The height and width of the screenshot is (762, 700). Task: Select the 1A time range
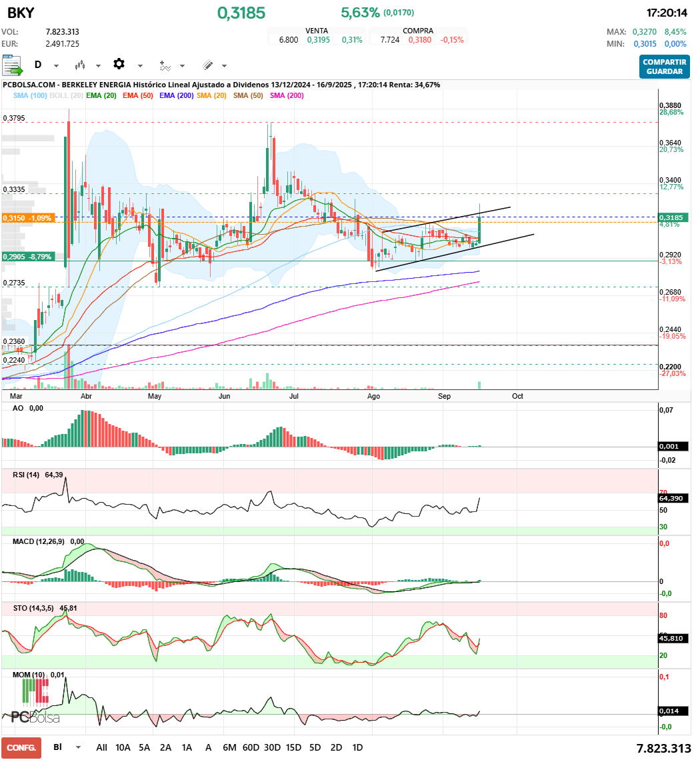click(187, 747)
